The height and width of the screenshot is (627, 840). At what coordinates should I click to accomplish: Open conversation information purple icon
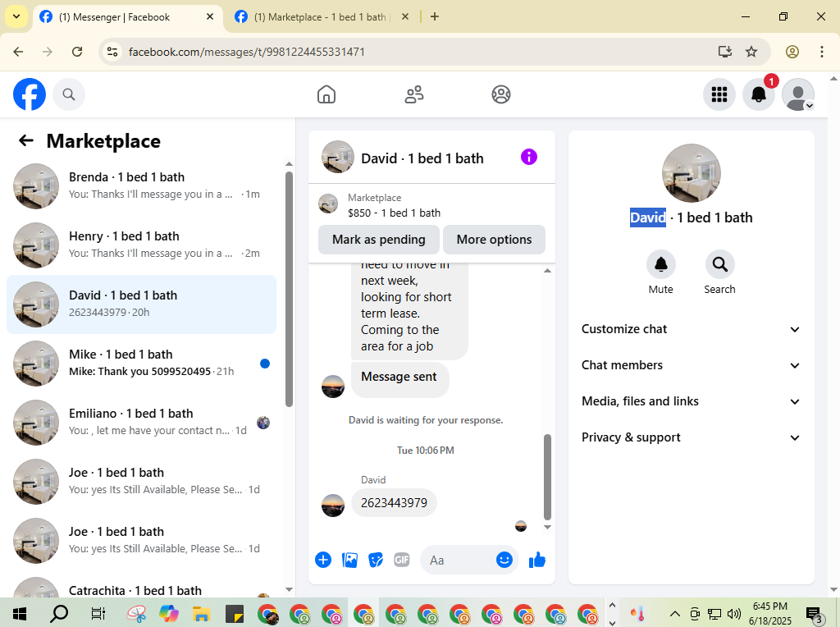(529, 157)
